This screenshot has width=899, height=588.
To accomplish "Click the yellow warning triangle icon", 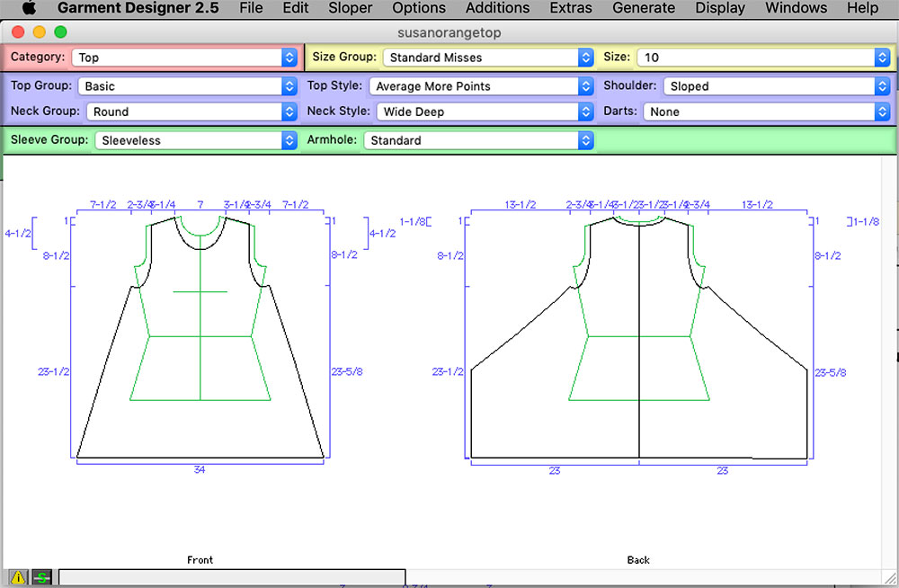I will point(18,577).
